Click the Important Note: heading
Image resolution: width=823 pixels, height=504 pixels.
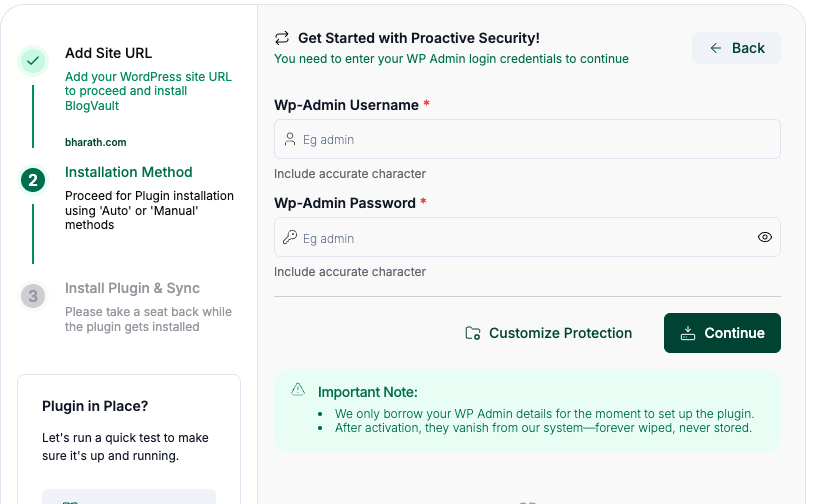coord(367,392)
